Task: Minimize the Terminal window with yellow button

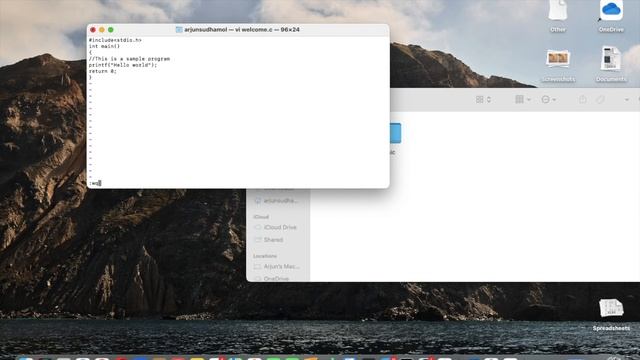Action: pyautogui.click(x=102, y=30)
